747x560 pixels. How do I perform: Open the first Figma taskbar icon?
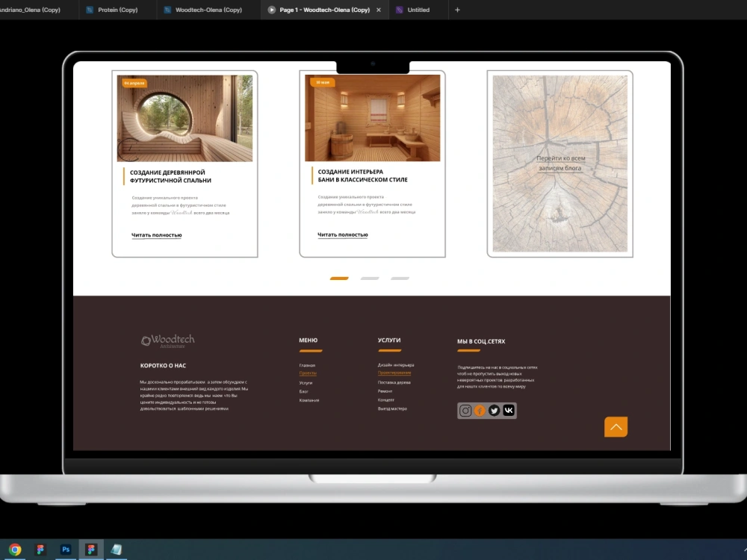pos(40,550)
